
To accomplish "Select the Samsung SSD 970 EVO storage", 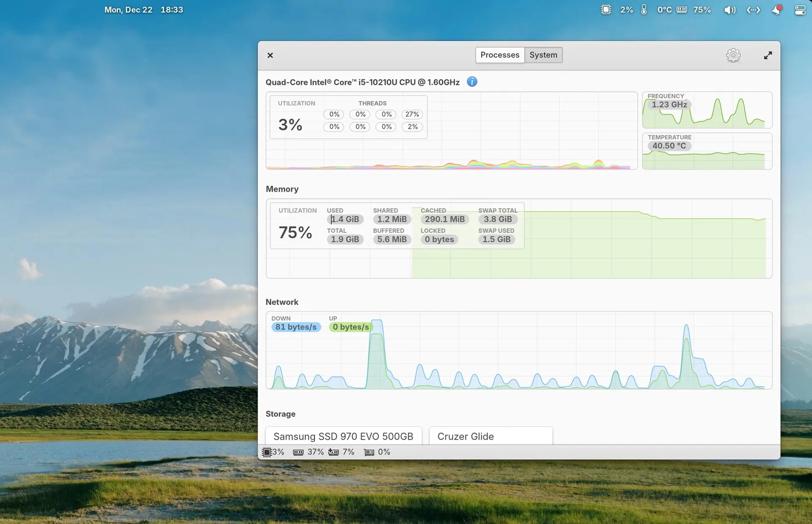I will click(343, 436).
